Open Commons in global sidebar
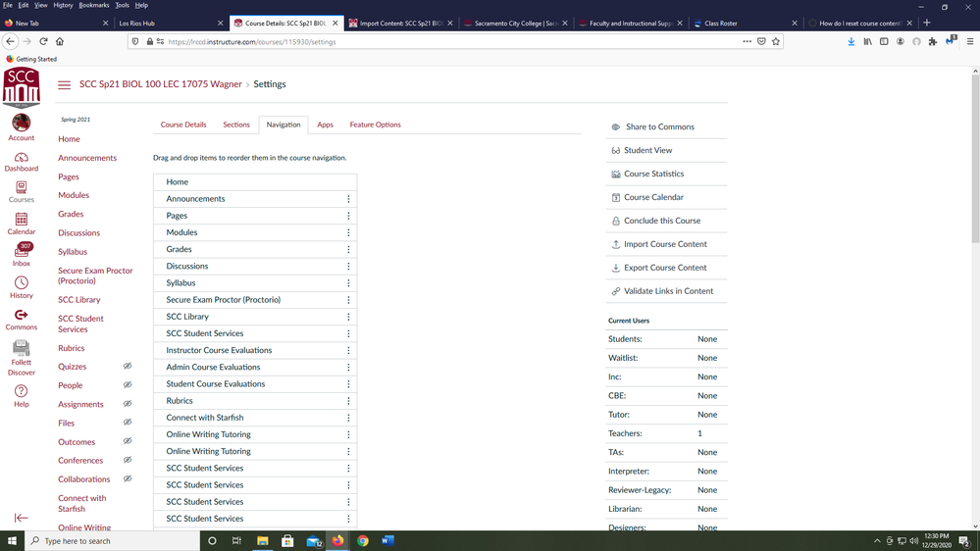Screen dimensions: 980x551 pos(22,320)
